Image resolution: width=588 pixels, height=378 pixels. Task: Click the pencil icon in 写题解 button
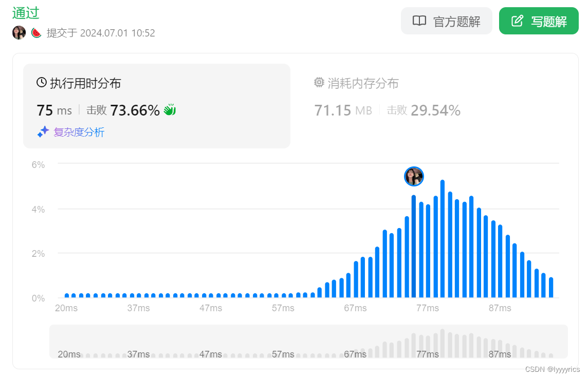[x=517, y=21]
